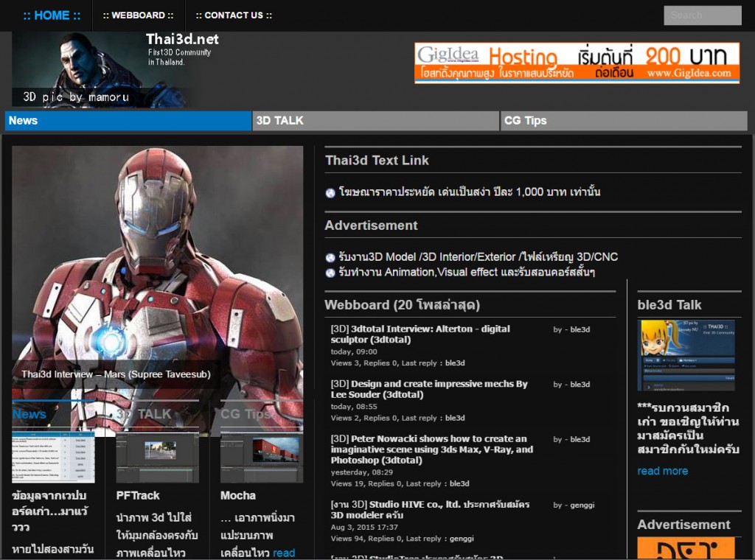Screen dimensions: 755x560
Task: Click last reply genggi under Studio HIVE post
Action: [462, 539]
